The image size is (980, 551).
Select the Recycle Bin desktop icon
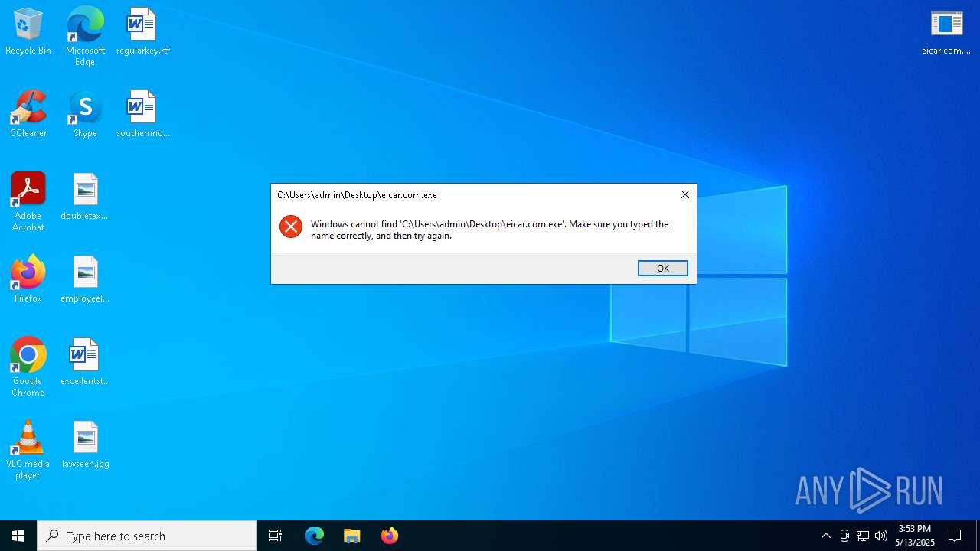click(28, 32)
